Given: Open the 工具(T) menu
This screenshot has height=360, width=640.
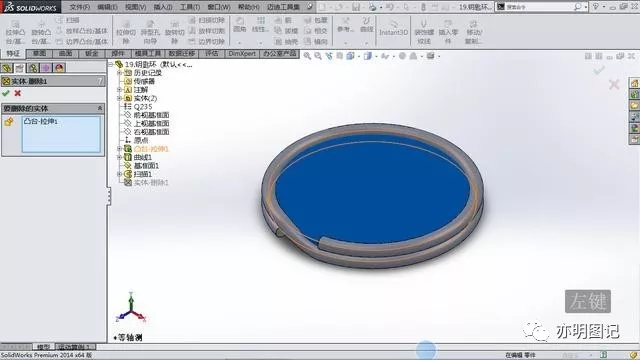Looking at the screenshot, I should 190,7.
